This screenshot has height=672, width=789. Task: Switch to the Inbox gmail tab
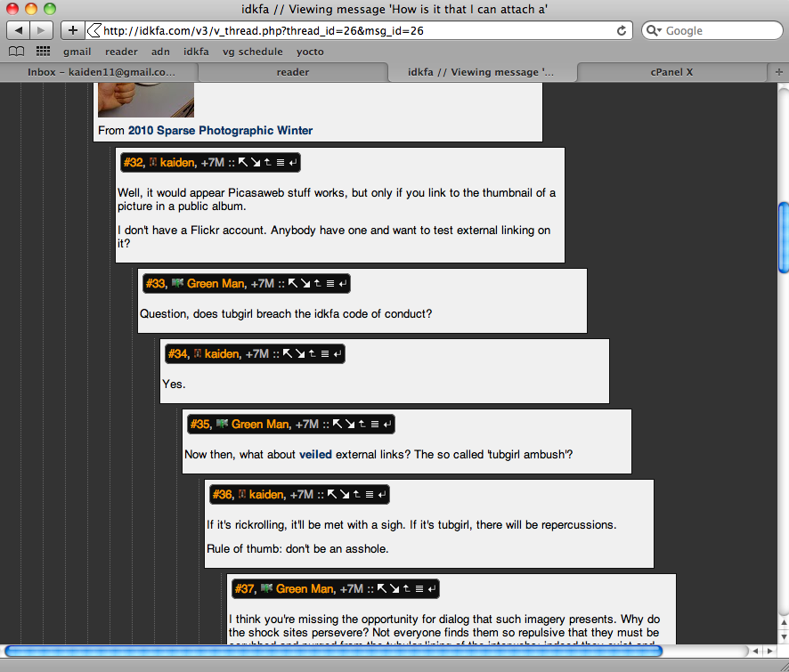point(101,72)
